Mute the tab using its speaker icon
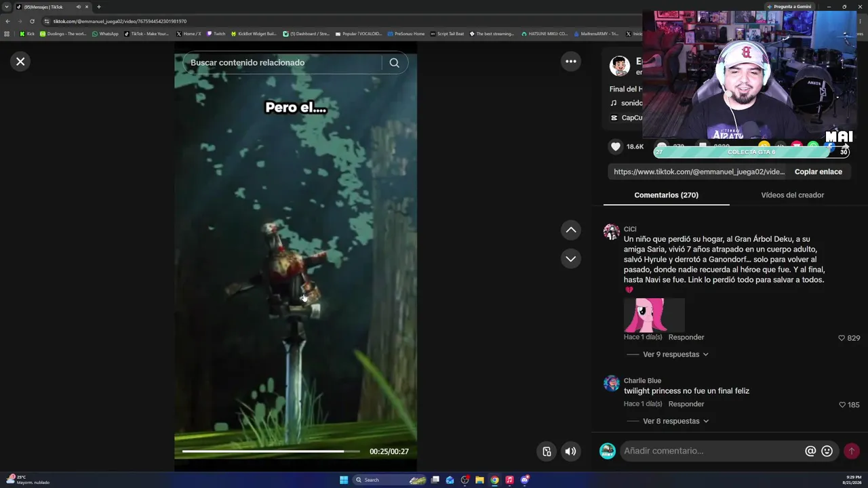The height and width of the screenshot is (488, 868). click(78, 7)
